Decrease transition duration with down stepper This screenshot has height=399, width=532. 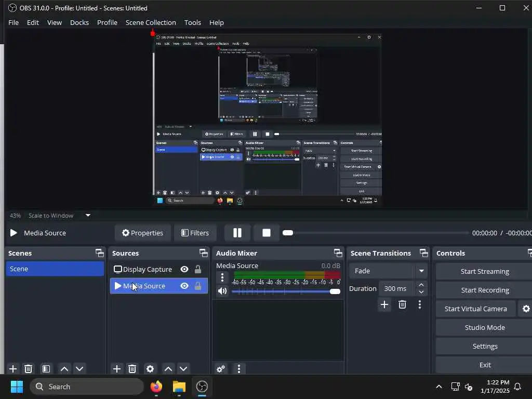tap(421, 292)
